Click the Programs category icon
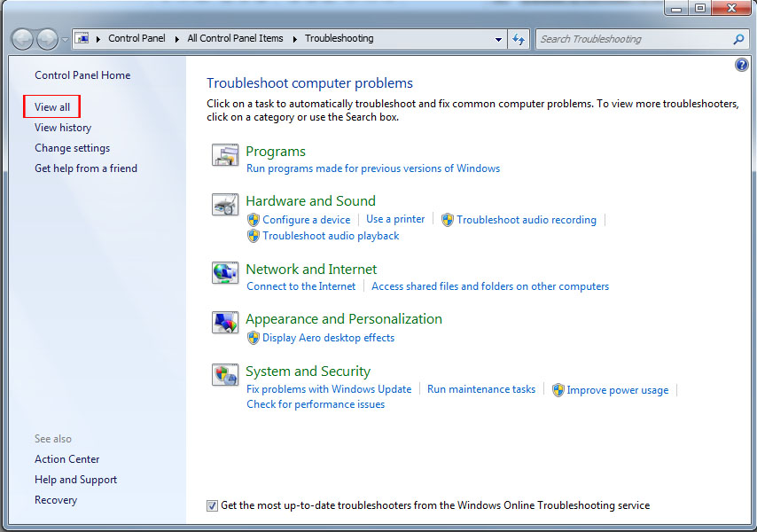 pos(225,155)
